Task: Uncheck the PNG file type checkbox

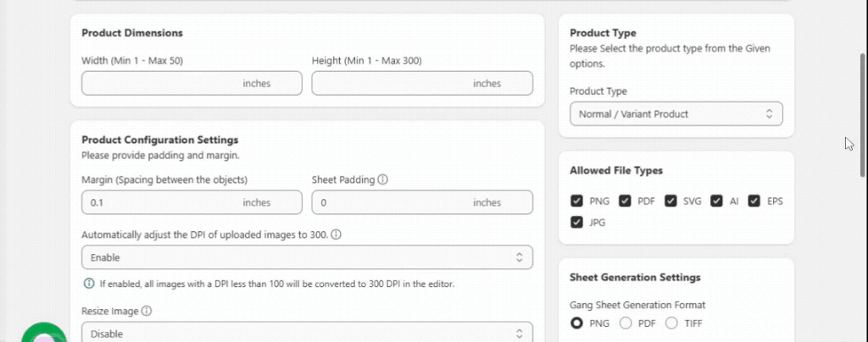Action: tap(577, 201)
